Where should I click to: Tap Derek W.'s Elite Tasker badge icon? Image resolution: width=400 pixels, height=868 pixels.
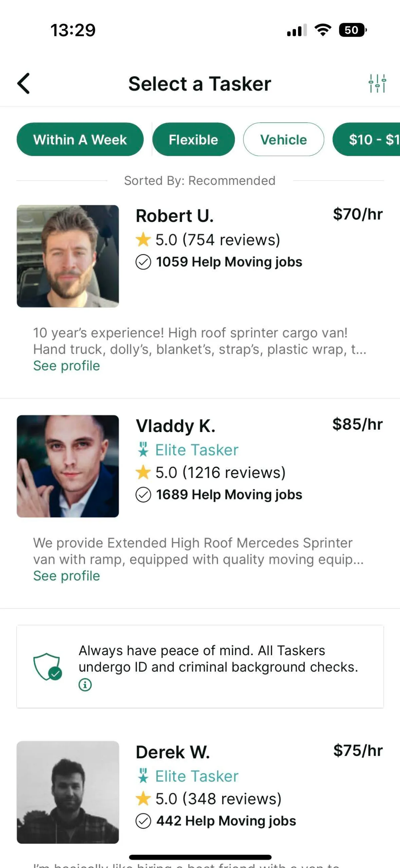tap(143, 776)
